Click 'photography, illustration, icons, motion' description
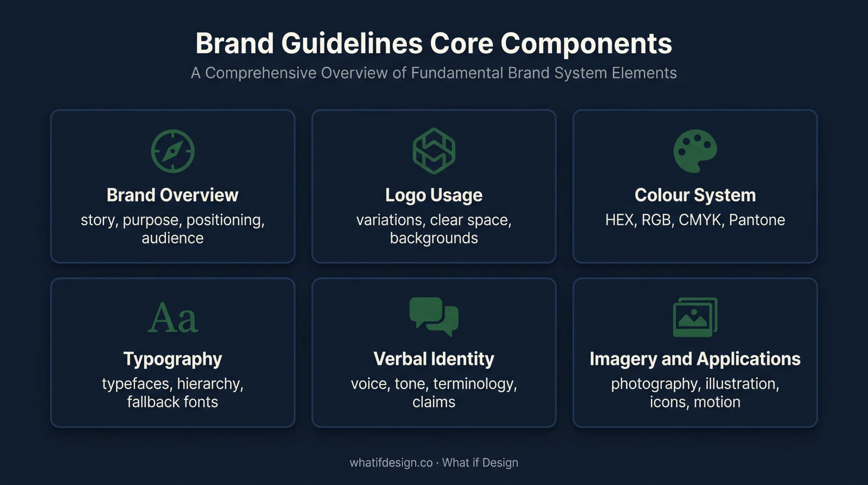The image size is (868, 485). [695, 393]
